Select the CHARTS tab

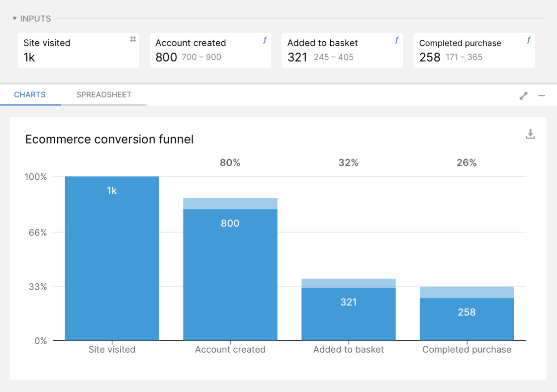(x=30, y=94)
